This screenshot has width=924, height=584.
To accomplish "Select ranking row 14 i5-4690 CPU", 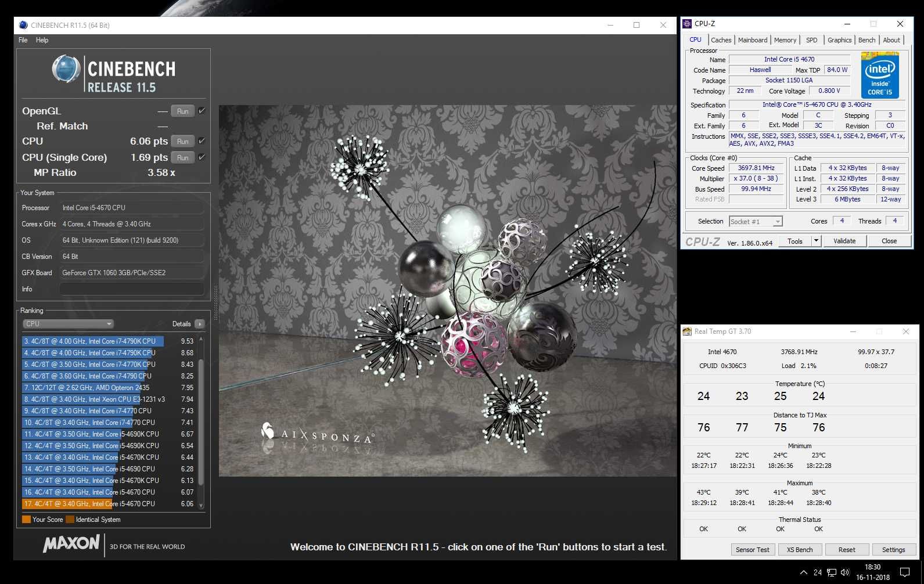I will (109, 469).
